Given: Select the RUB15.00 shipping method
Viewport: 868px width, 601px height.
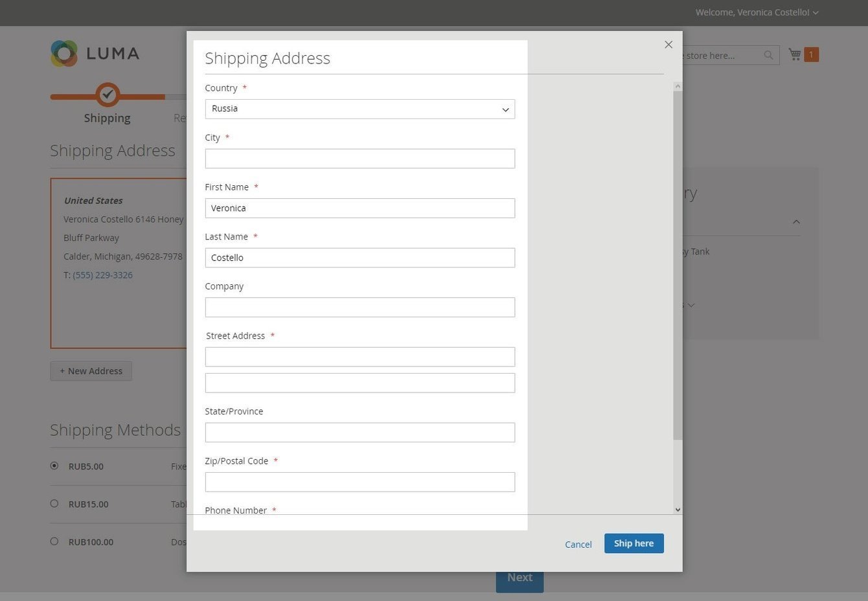Looking at the screenshot, I should click(54, 503).
